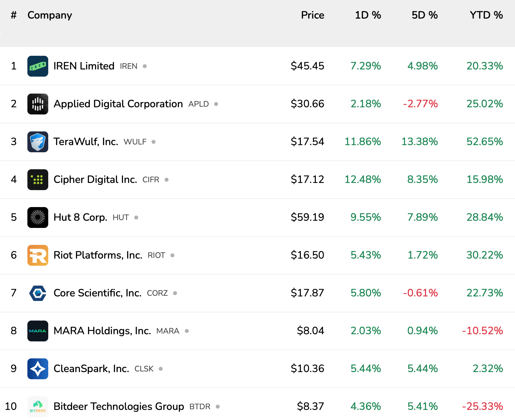
Task: Click the info dot next to IREN ticker
Action: tap(145, 66)
